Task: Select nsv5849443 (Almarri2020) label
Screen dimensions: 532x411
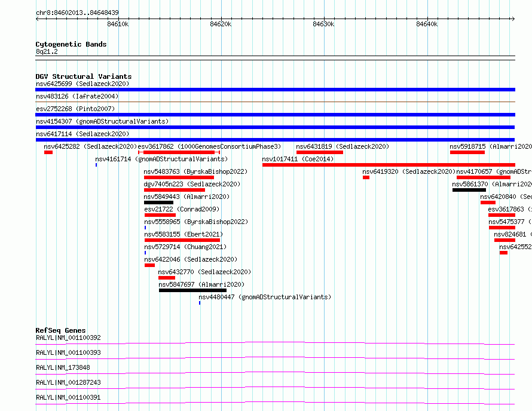Action: click(x=186, y=197)
